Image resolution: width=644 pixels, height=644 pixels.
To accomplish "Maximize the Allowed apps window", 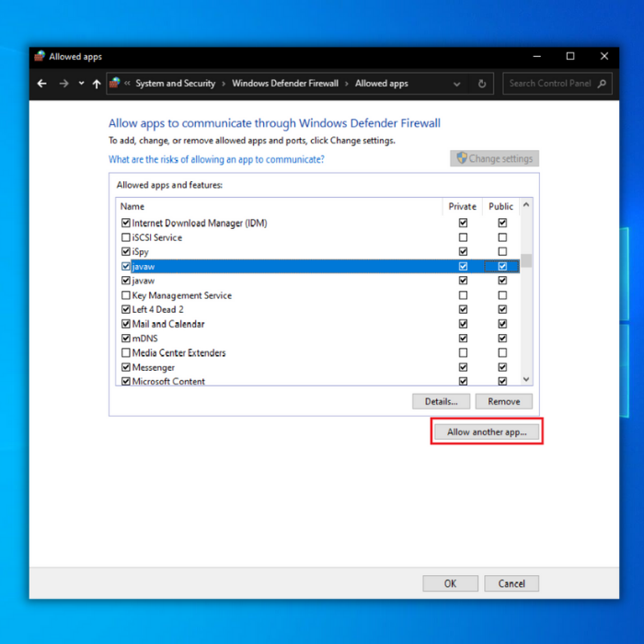I will pos(570,56).
